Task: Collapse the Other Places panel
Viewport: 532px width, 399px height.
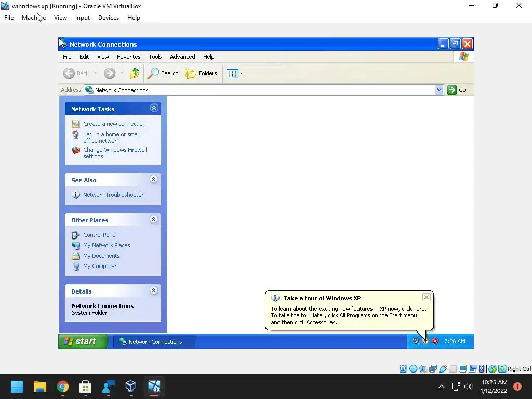Action: click(154, 220)
